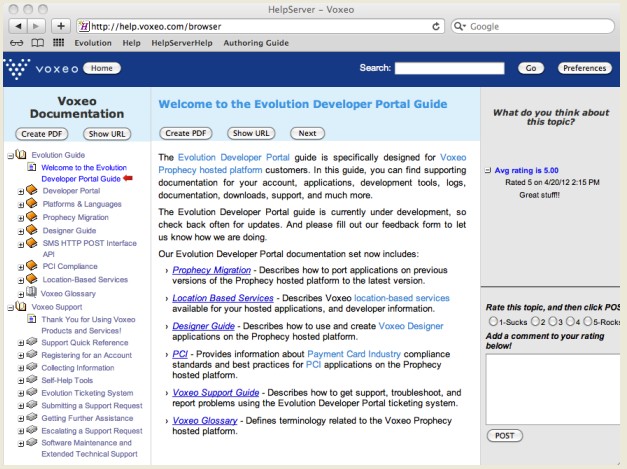The image size is (627, 469).
Task: Expand the PCI Compliance node
Action: pyautogui.click(x=21, y=267)
